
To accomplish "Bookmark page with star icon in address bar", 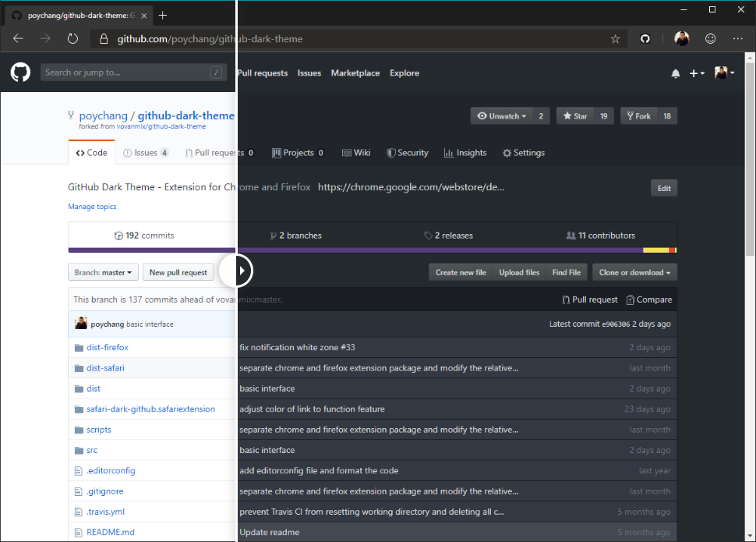I will coord(615,39).
